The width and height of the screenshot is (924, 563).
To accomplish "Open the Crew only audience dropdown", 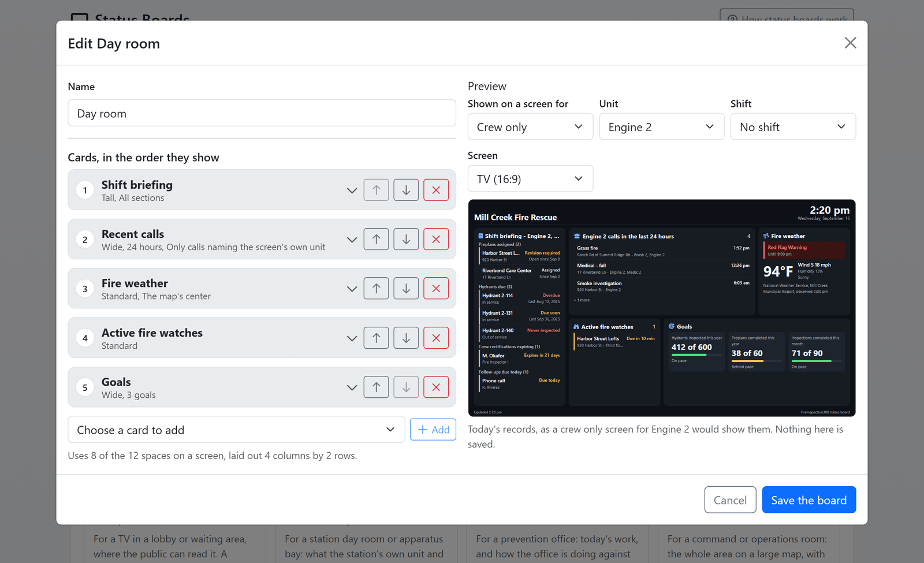I will click(x=530, y=127).
